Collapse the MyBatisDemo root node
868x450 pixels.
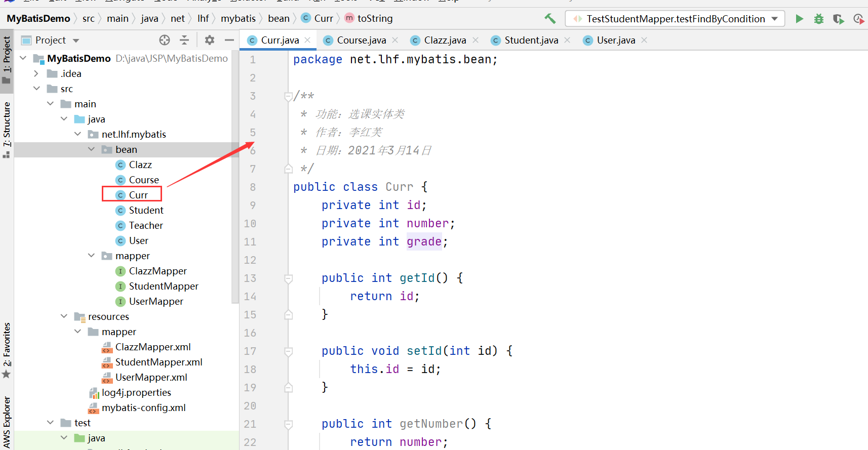coord(23,58)
